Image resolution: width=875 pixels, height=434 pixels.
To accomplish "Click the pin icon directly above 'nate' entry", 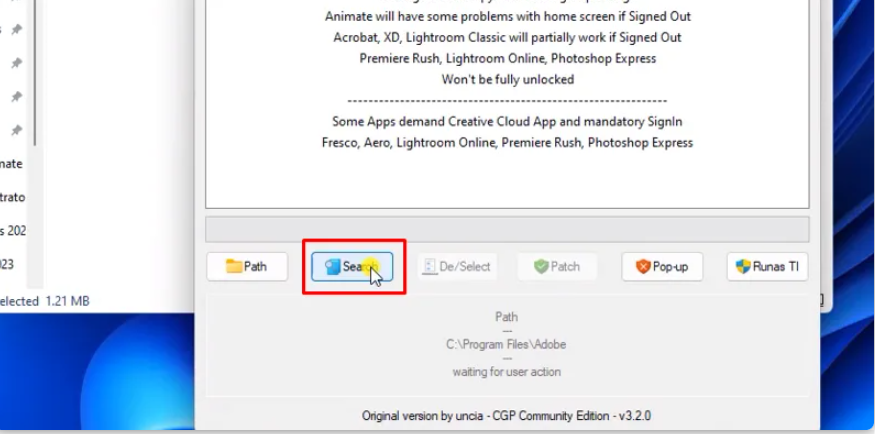I will (17, 130).
